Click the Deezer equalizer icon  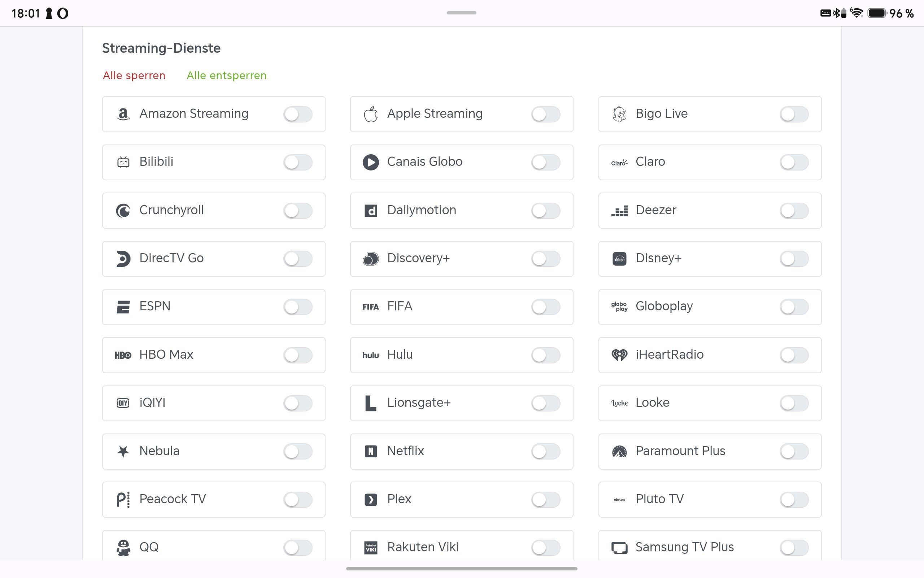tap(619, 211)
